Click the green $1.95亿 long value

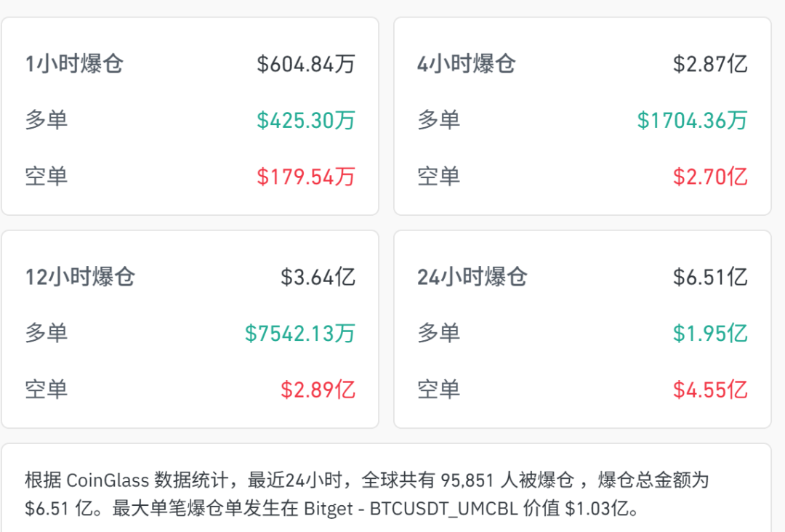[x=710, y=334]
